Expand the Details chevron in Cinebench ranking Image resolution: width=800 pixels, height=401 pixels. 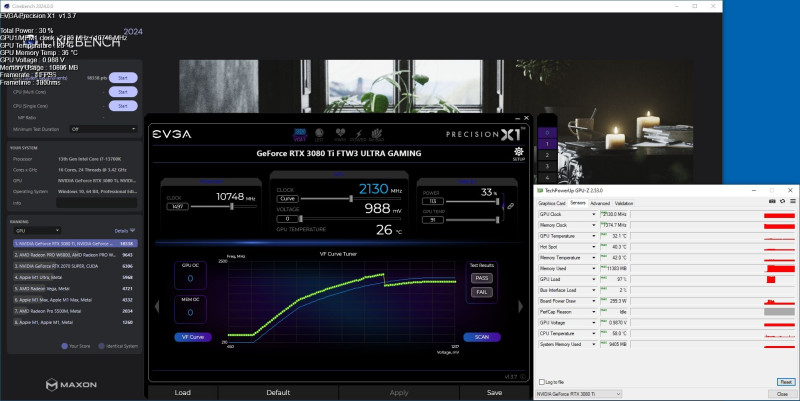(132, 231)
